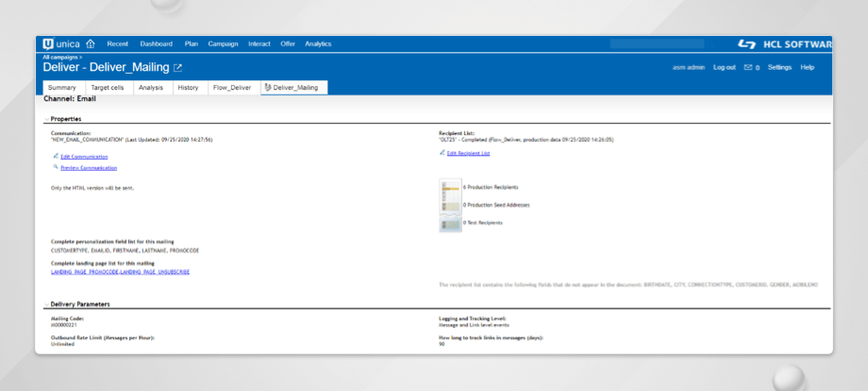The image size is (868, 391).
Task: Click the Preview Communication link
Action: click(89, 168)
